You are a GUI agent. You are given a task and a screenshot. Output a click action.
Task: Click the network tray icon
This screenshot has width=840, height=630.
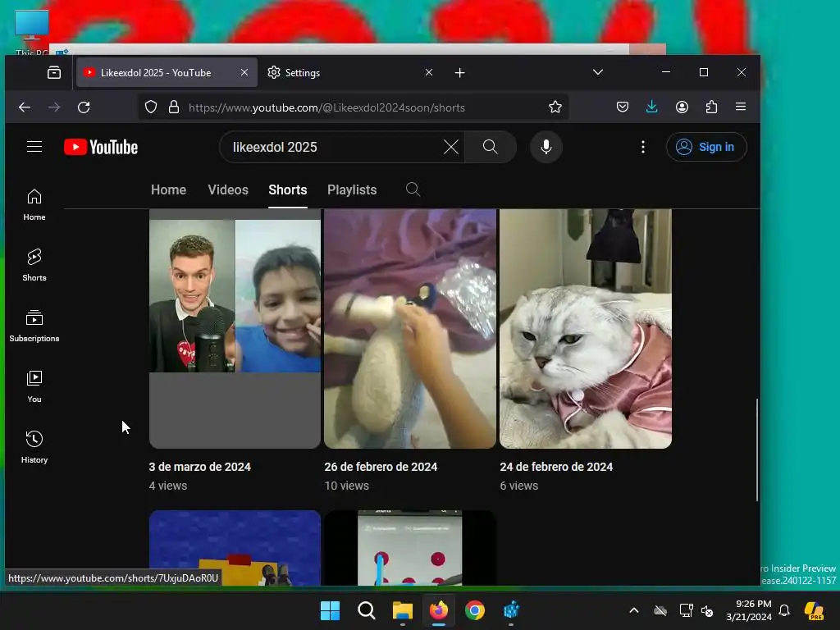tap(686, 610)
